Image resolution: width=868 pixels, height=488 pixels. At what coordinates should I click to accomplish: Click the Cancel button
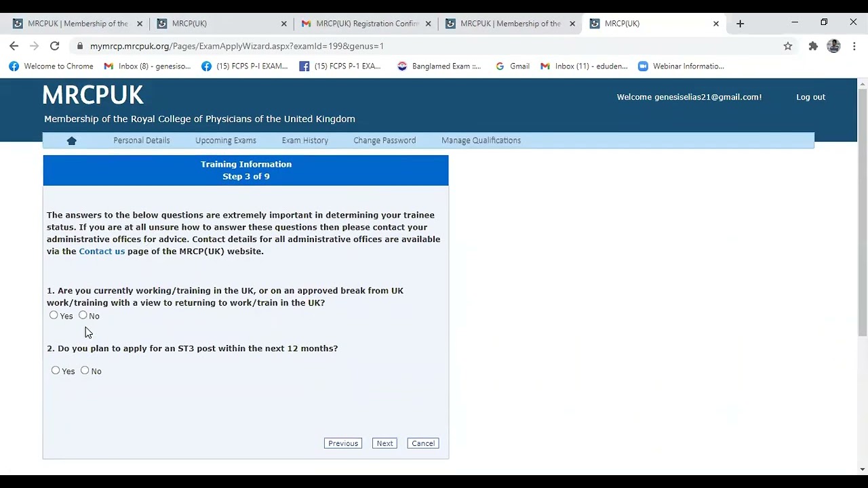pos(423,443)
